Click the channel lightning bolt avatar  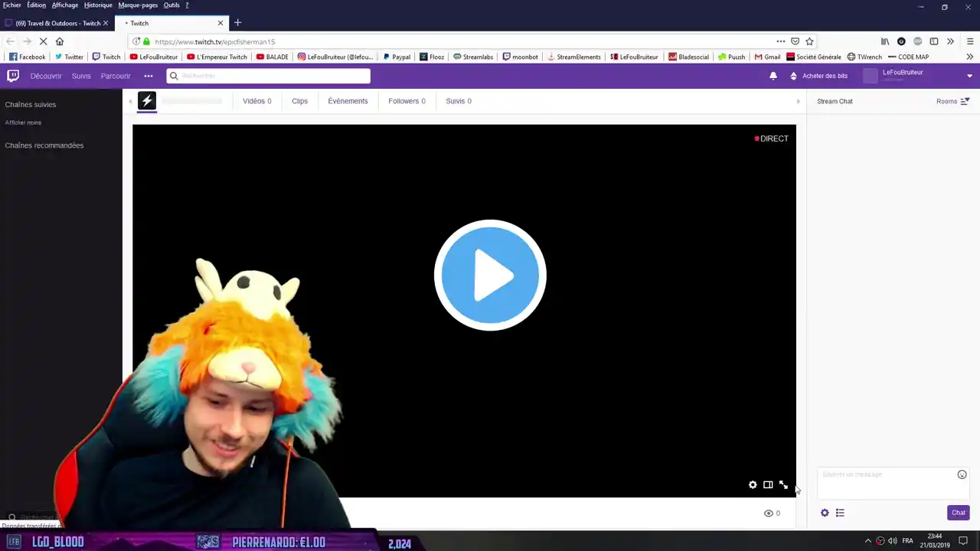[147, 101]
